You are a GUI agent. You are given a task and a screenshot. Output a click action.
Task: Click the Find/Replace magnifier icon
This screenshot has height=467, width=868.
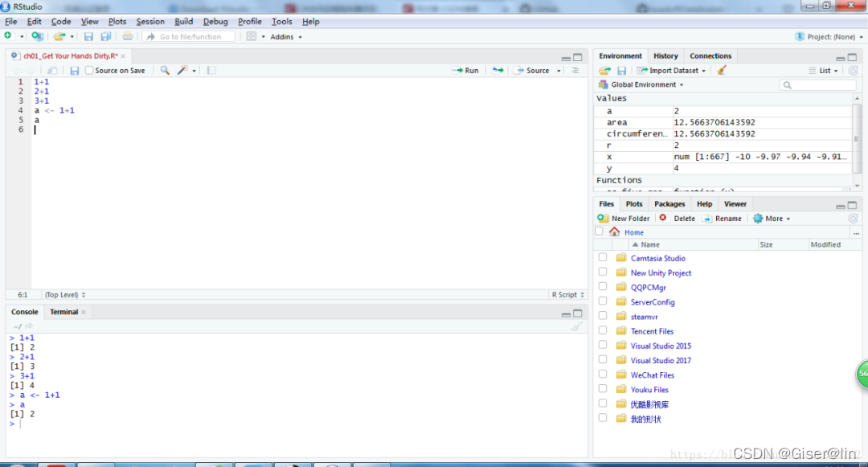tap(165, 70)
